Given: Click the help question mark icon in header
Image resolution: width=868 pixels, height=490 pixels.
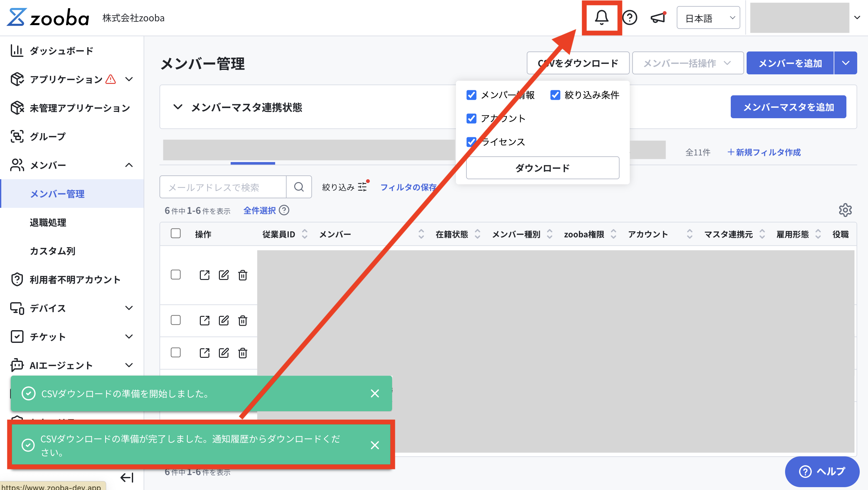Looking at the screenshot, I should coord(629,17).
